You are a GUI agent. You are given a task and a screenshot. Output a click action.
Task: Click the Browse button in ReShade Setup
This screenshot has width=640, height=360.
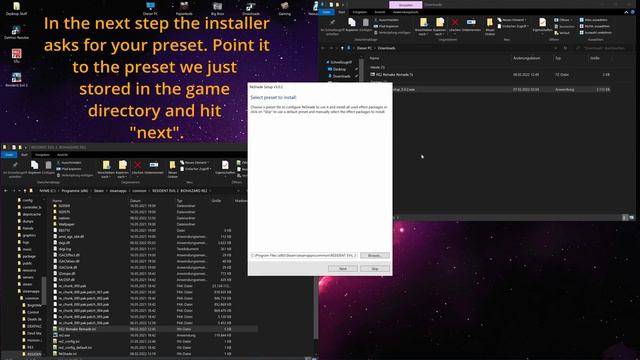(375, 256)
